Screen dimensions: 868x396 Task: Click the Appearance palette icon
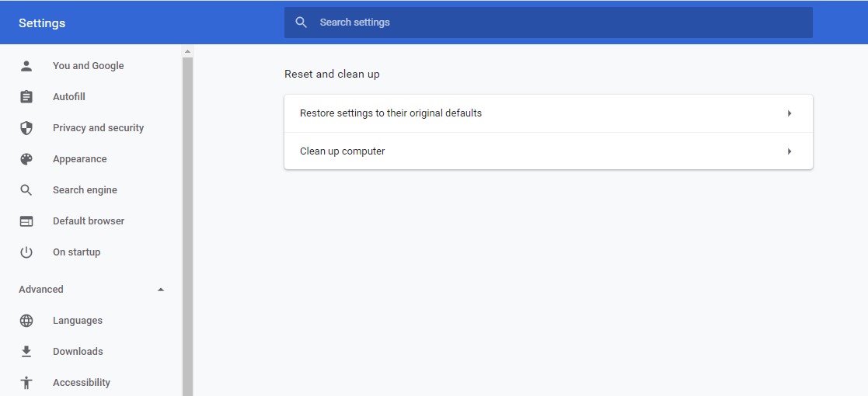click(x=26, y=159)
